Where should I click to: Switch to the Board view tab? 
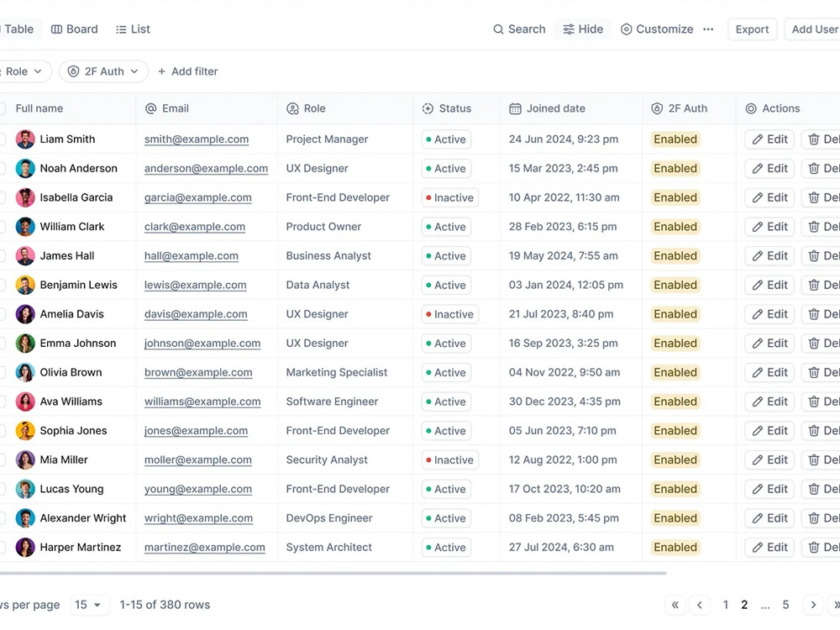tap(75, 29)
